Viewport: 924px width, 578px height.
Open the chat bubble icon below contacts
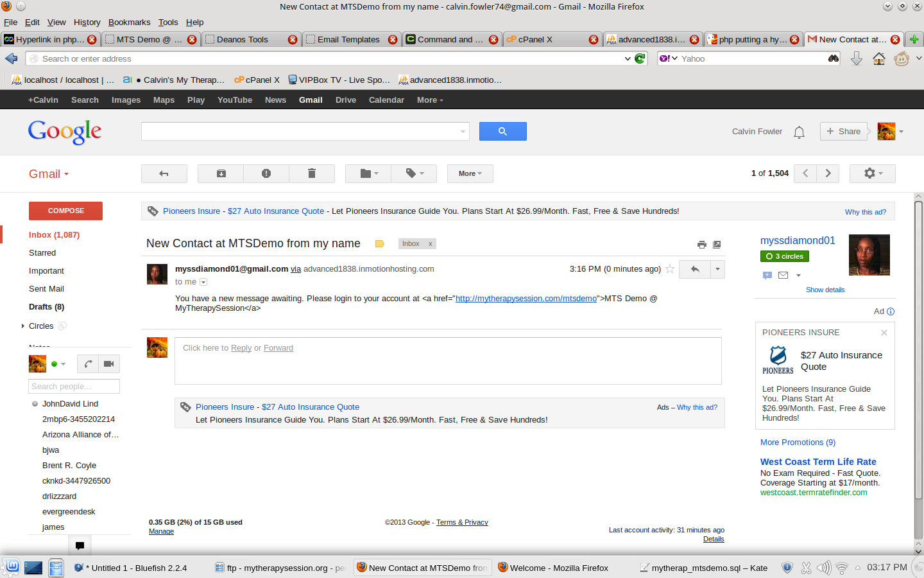point(80,546)
